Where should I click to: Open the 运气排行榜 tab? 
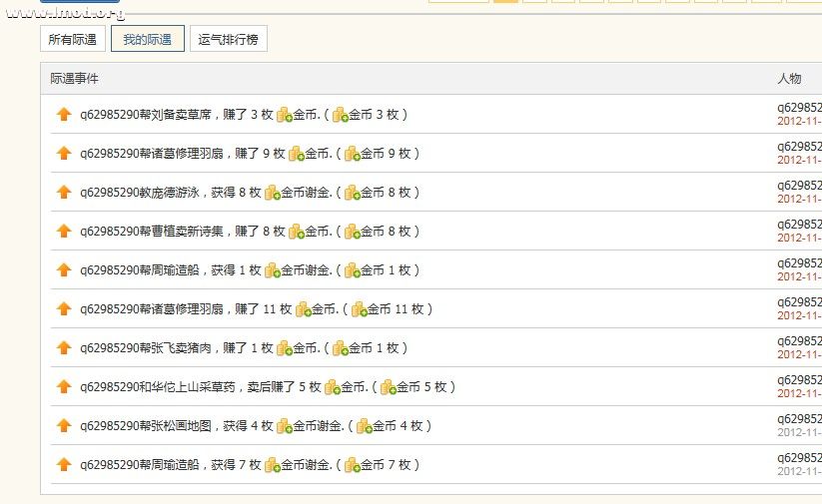tap(228, 39)
